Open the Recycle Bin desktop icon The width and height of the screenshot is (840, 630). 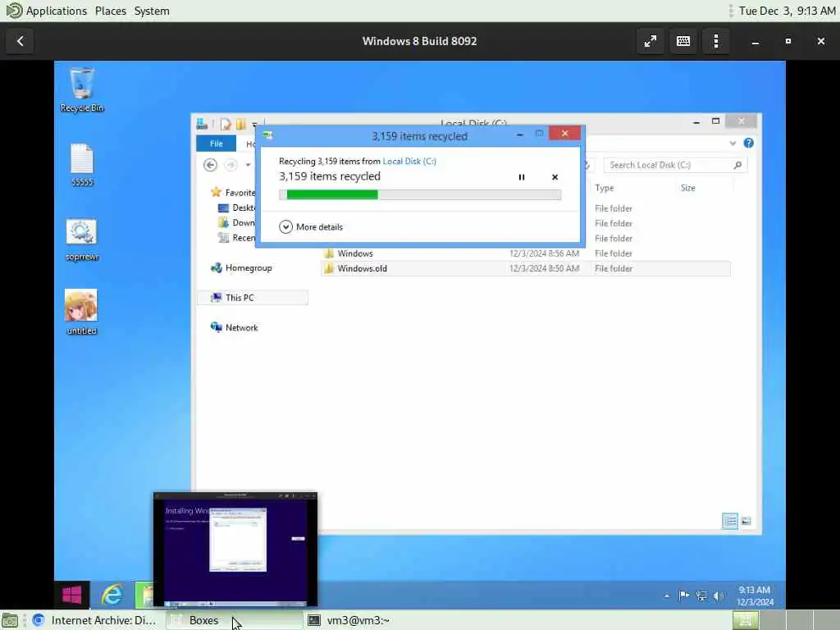tap(81, 89)
